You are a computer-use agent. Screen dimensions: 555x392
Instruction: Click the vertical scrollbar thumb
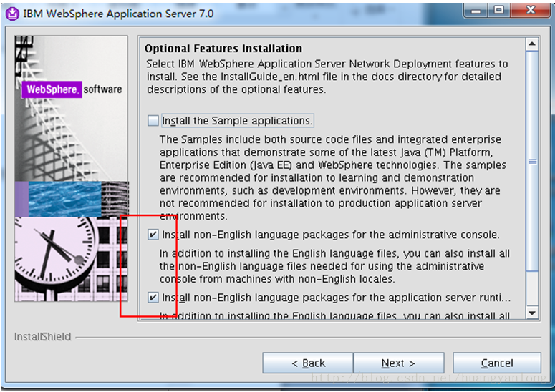[532, 161]
